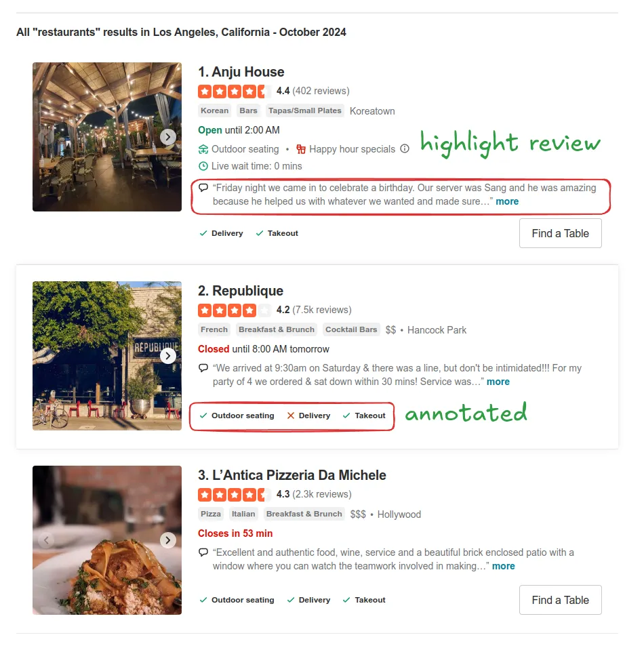
Task: Select the Tapas/Small Plates tag
Action: click(x=305, y=110)
